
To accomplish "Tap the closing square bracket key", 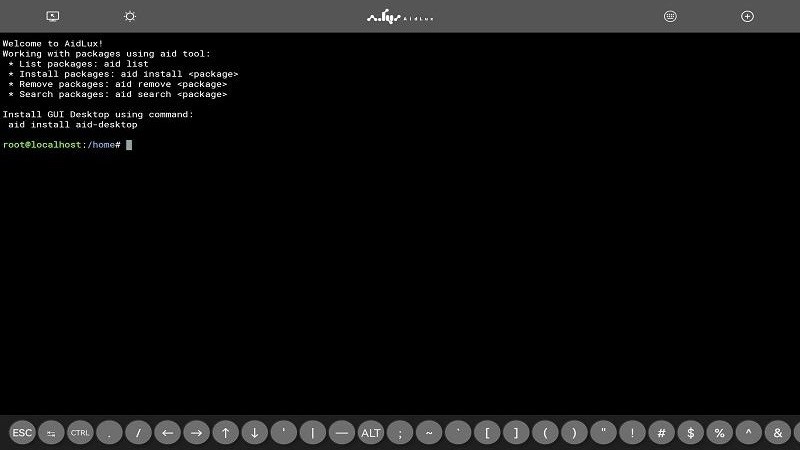I will pos(516,433).
